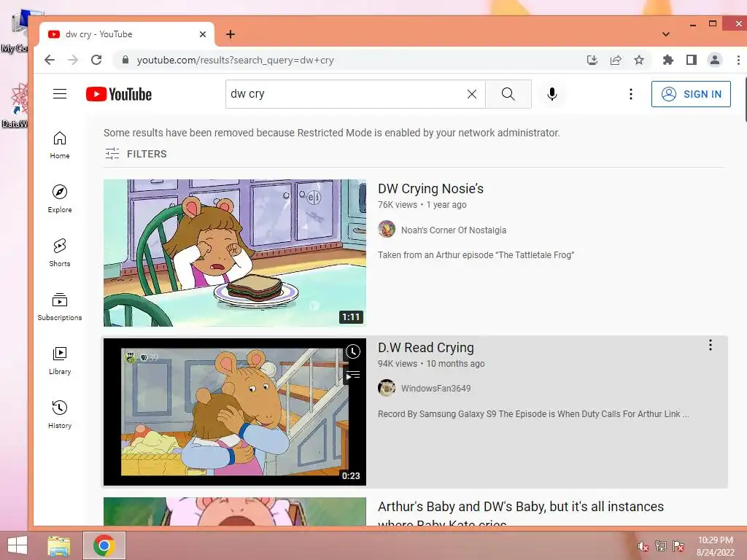Open the tab search chevron in Chrome
747x560 pixels.
666,34
